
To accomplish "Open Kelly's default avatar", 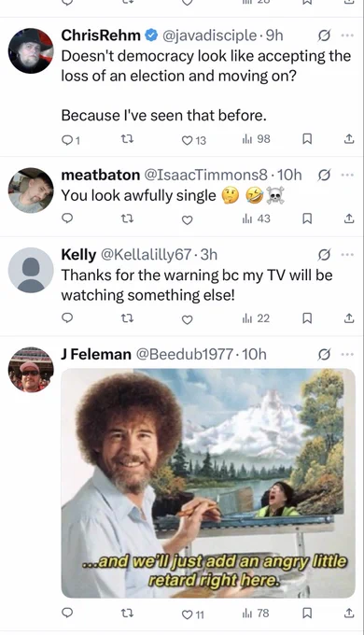I will pos(31,270).
